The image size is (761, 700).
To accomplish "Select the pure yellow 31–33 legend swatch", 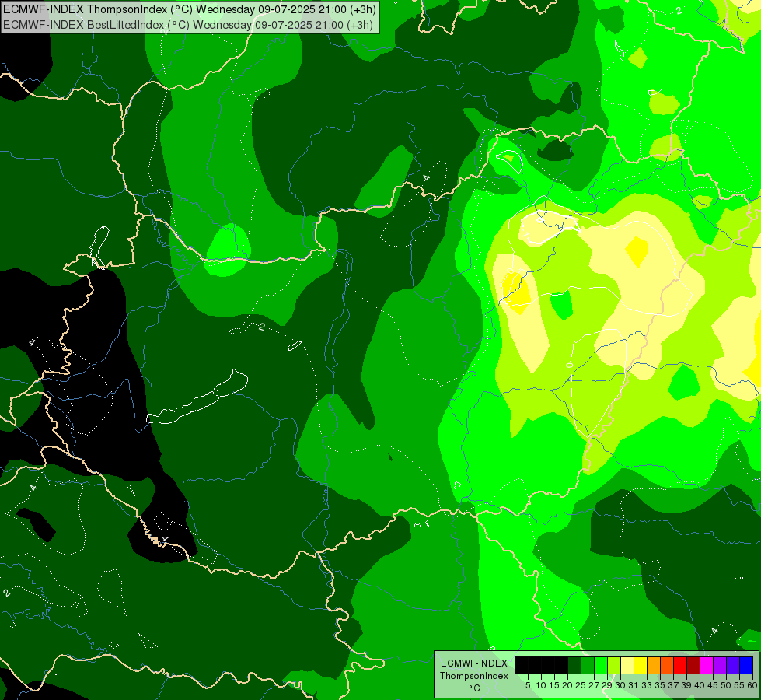I will (641, 665).
